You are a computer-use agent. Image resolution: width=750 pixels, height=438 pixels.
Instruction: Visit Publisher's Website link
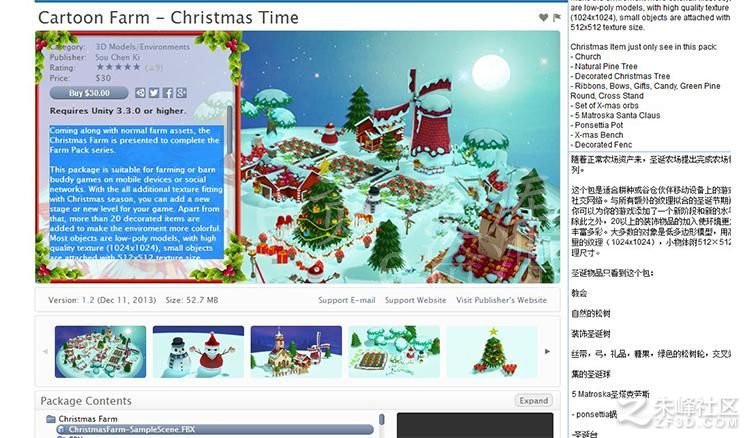[501, 300]
